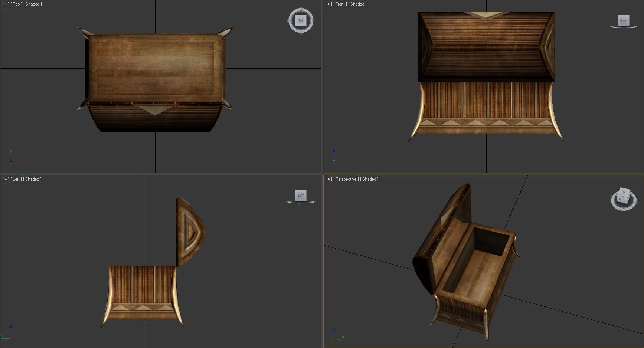Click the N compass letter on Top ViewCube
The width and height of the screenshot is (644, 348).
tap(301, 8)
